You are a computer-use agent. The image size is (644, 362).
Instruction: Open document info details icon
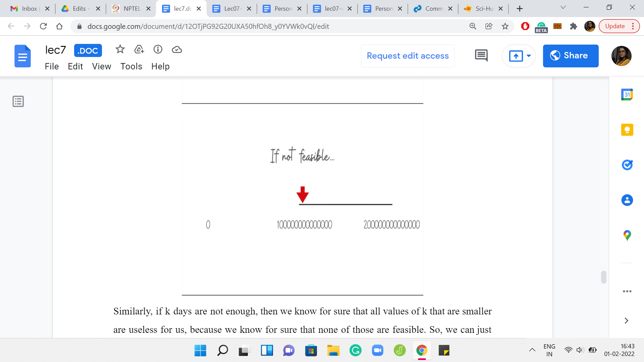click(x=158, y=50)
